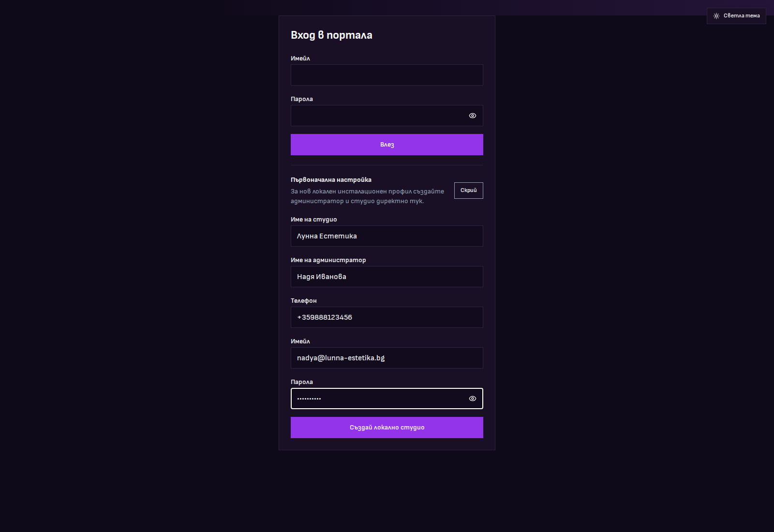Focus the setup password field with dots
The width and height of the screenshot is (774, 532).
coord(377,399)
